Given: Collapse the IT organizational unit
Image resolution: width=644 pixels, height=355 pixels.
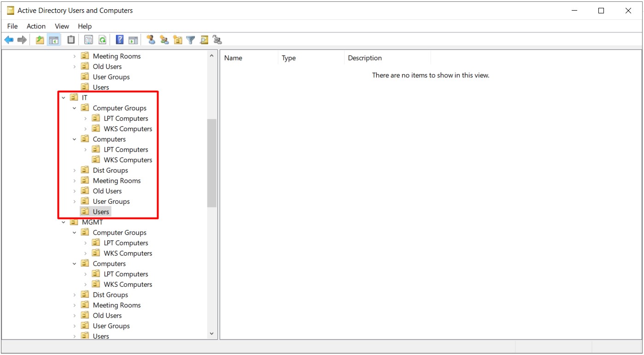Looking at the screenshot, I should point(64,98).
